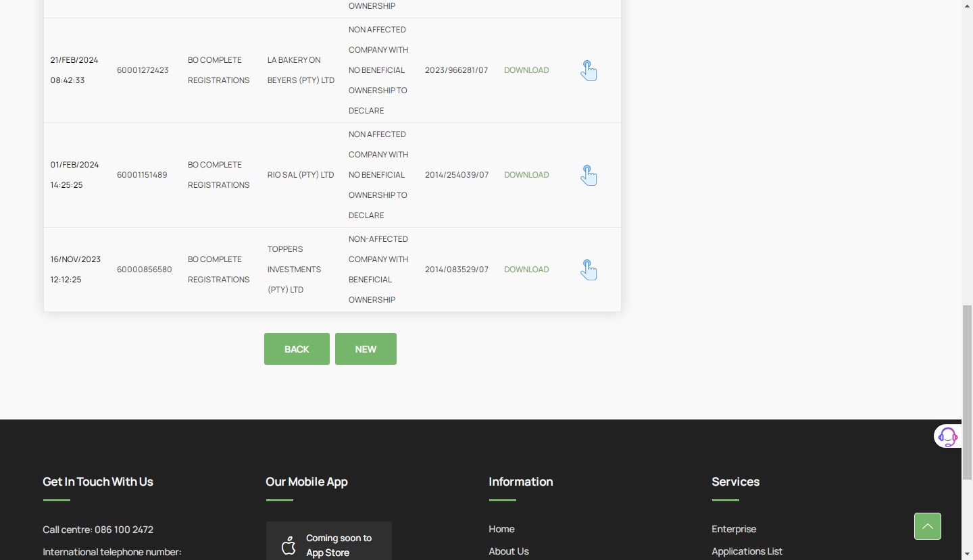Select registration number 2014/254039/07
The image size is (973, 560).
(x=456, y=175)
